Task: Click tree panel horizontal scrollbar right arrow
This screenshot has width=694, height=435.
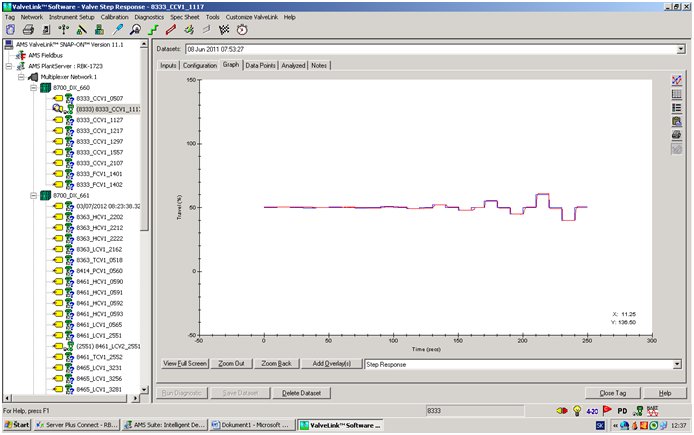Action: [x=135, y=398]
